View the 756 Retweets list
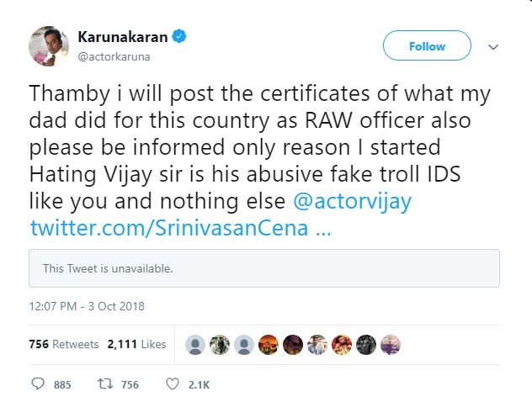Viewport: 532px width, 402px height. [64, 344]
